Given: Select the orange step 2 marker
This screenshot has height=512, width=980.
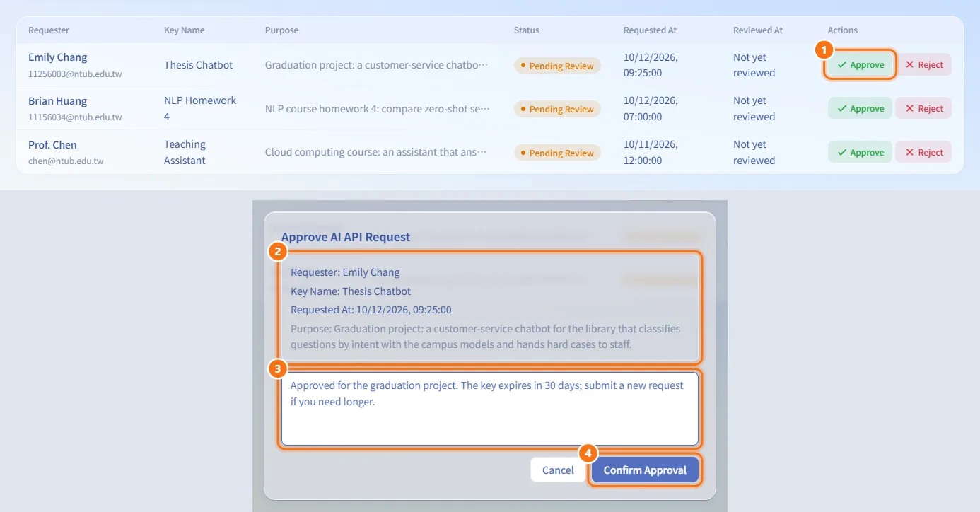Looking at the screenshot, I should [278, 251].
